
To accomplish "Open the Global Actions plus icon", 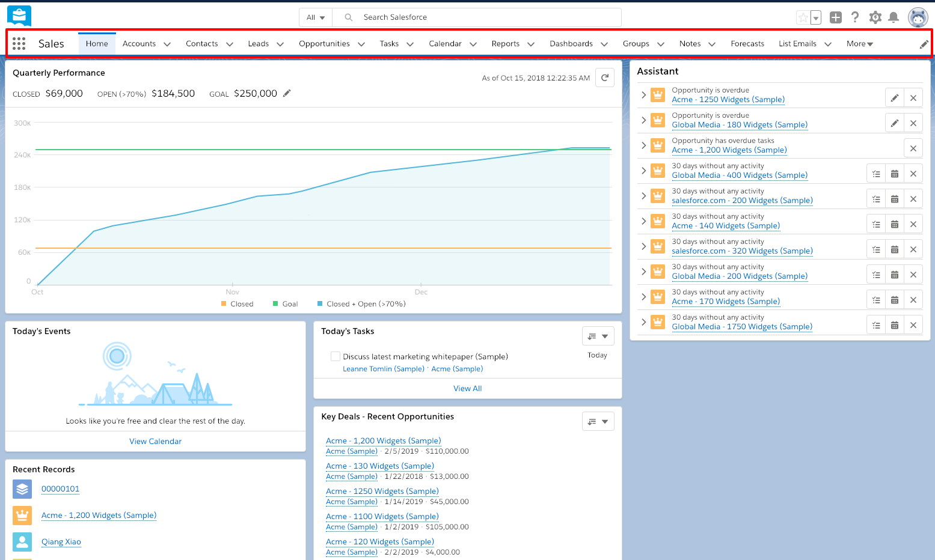I will click(836, 17).
